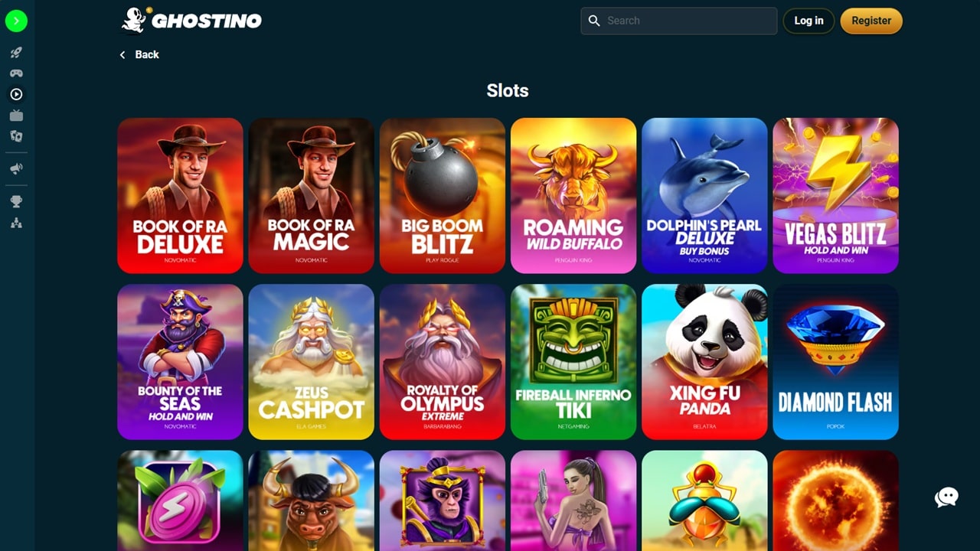This screenshot has height=551, width=980.
Task: Open the megaphone promotions icon
Action: click(16, 169)
